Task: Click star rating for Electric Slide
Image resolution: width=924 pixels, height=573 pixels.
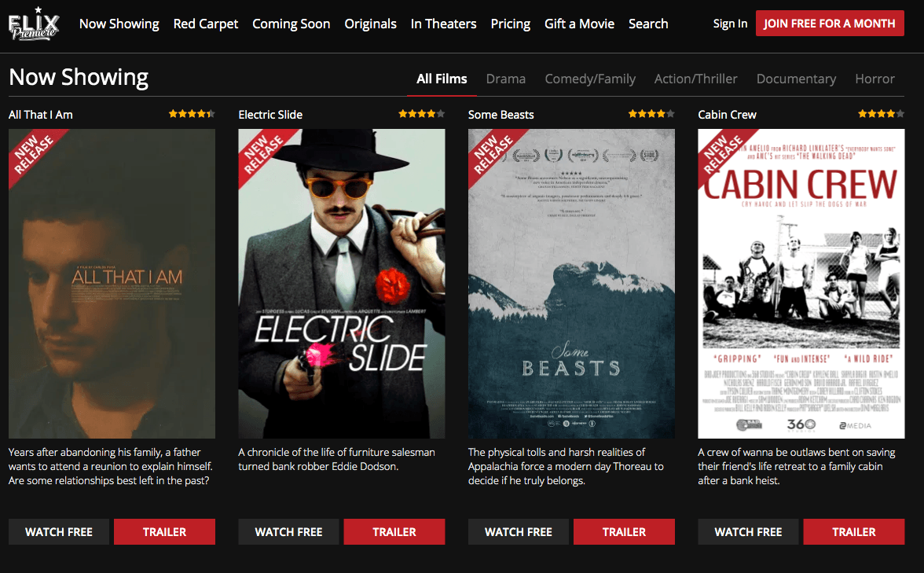Action: [x=421, y=114]
